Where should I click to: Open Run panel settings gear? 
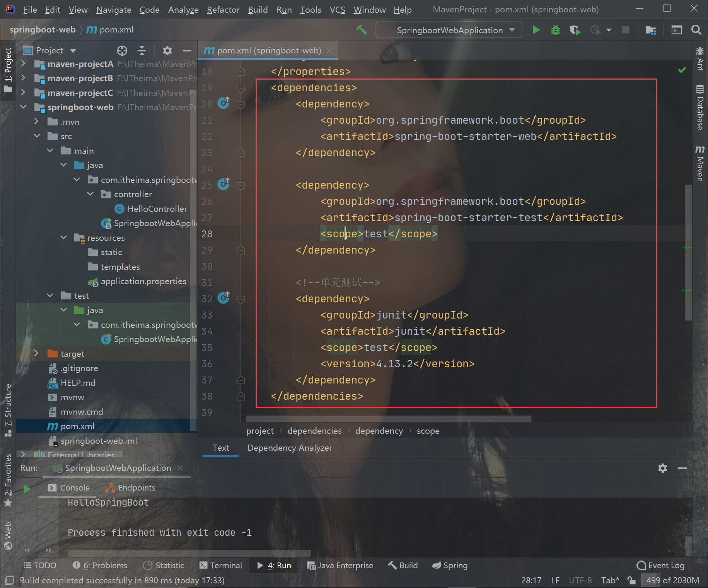point(662,468)
